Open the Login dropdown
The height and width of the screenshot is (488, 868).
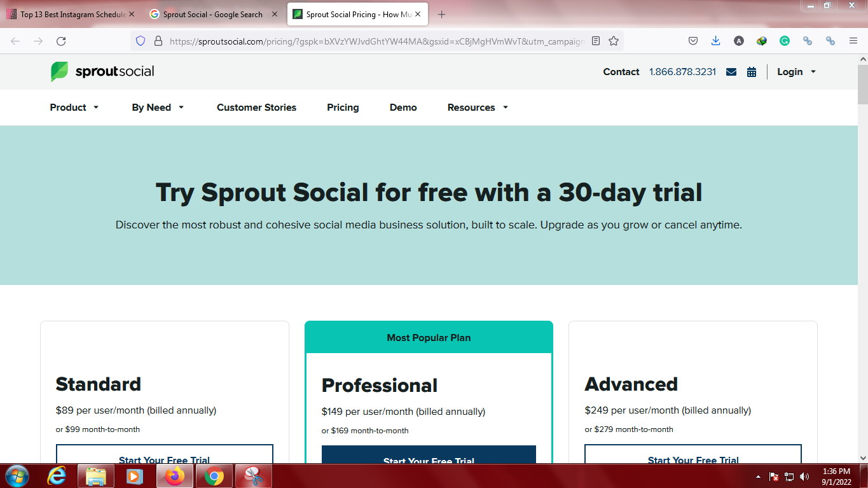(x=796, y=72)
